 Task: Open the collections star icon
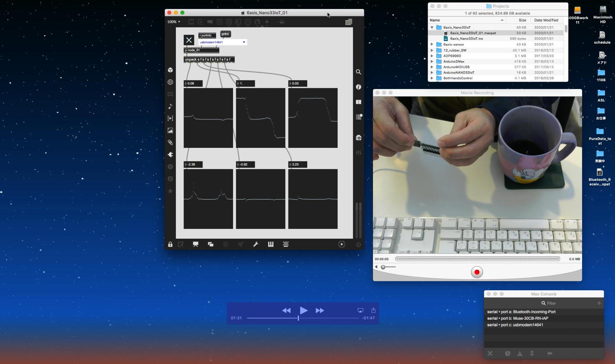[170, 191]
